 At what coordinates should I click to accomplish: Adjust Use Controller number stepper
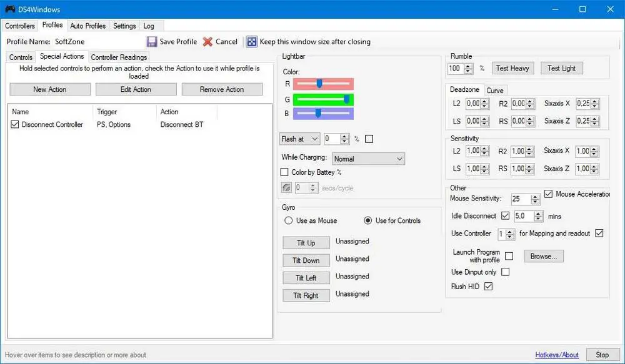(x=510, y=234)
